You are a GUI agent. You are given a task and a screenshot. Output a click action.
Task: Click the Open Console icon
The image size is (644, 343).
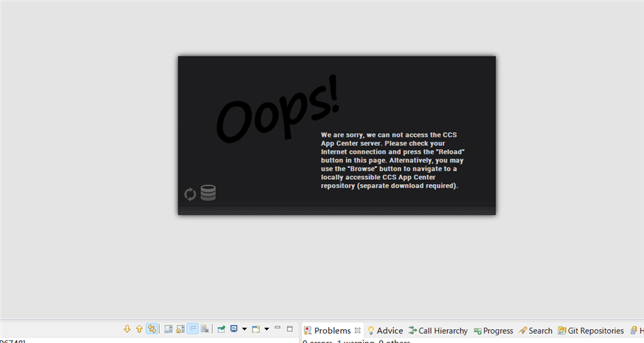click(x=256, y=329)
